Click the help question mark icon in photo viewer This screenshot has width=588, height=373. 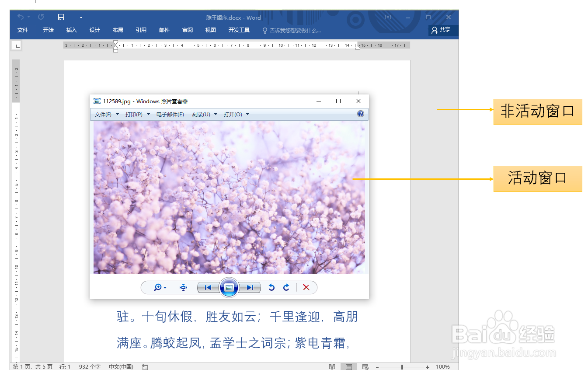(x=360, y=114)
